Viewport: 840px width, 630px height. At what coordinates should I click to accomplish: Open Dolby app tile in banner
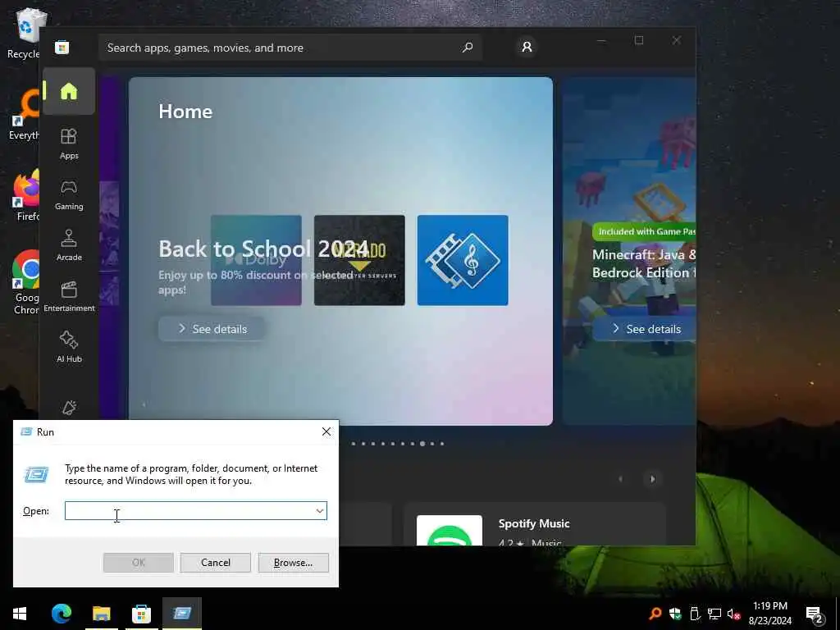[256, 260]
